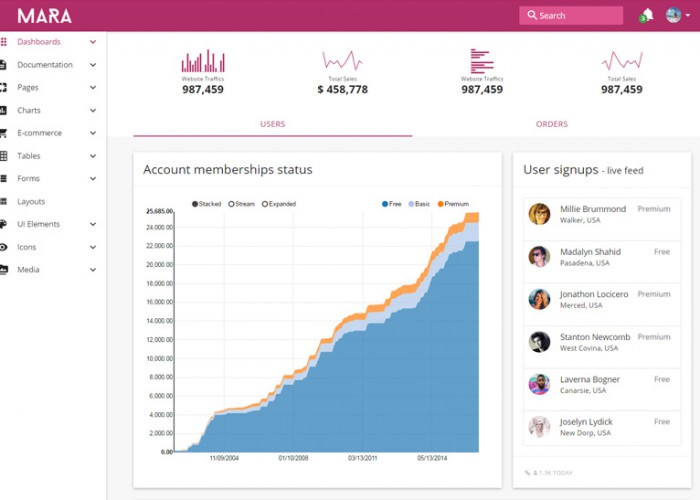
Task: Click the E-commerce cart icon
Action: coord(3,133)
